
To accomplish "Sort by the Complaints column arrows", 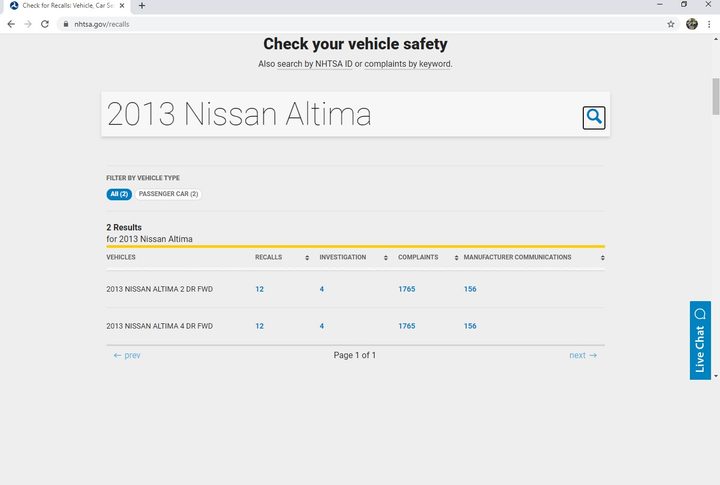I will (456, 258).
